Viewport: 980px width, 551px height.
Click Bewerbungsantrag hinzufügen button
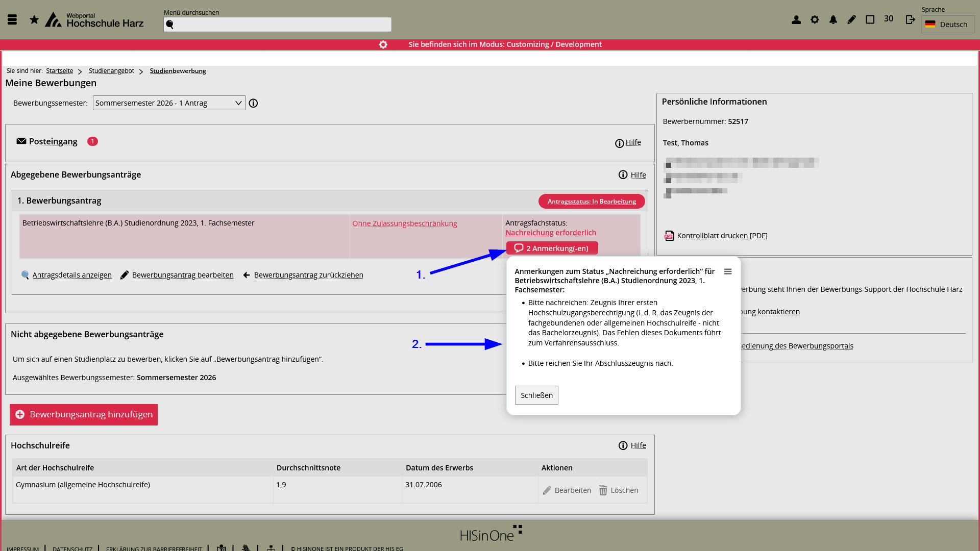click(x=84, y=415)
